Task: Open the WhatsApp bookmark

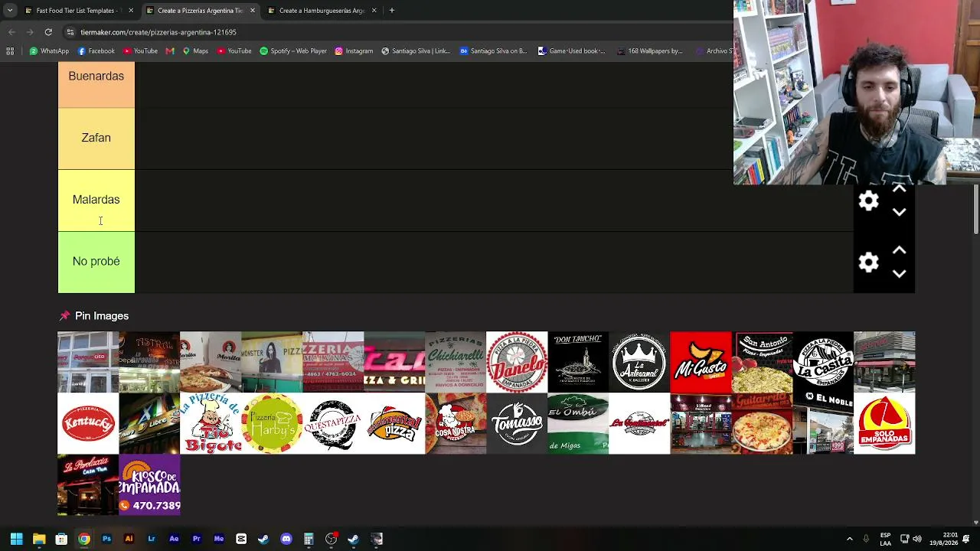Action: [x=49, y=51]
